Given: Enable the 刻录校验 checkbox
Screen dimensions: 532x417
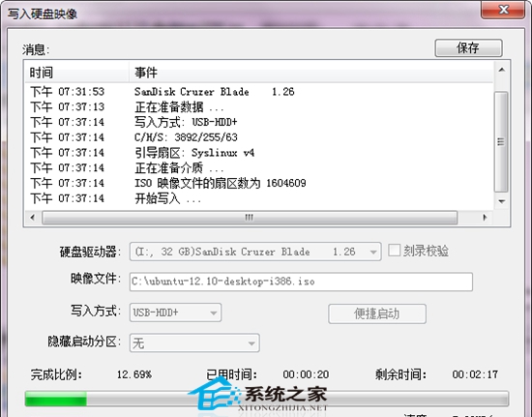Looking at the screenshot, I should click(x=394, y=251).
